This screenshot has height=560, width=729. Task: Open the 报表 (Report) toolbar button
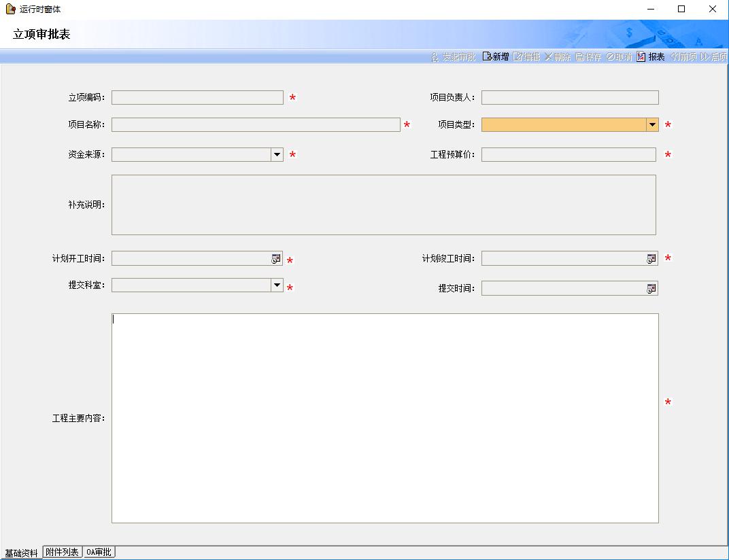pos(651,57)
